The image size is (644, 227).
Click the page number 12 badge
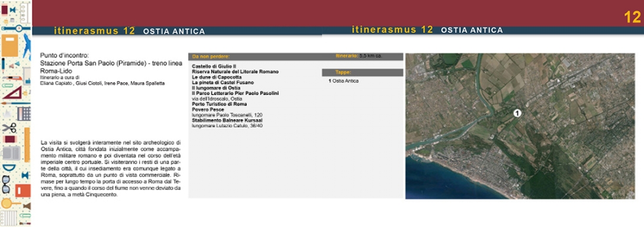[632, 18]
